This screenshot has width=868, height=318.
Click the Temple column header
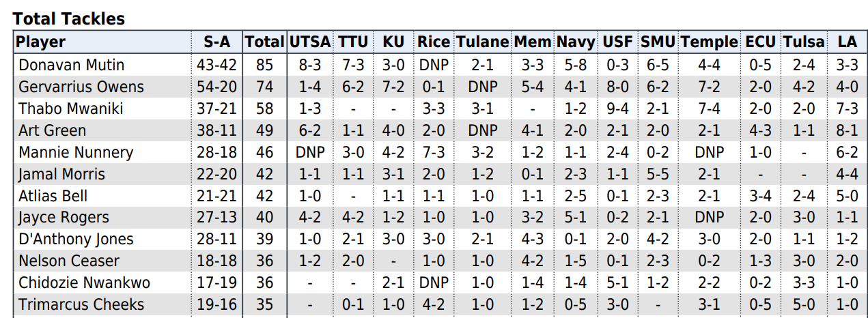pos(709,42)
